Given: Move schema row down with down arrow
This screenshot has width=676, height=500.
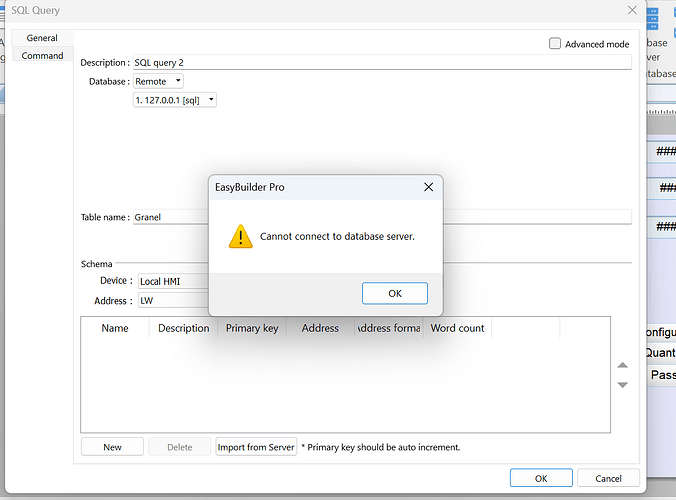Looking at the screenshot, I should 622,384.
